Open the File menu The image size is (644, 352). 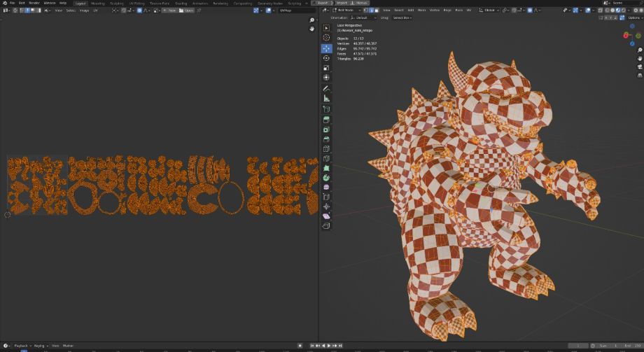(x=13, y=3)
